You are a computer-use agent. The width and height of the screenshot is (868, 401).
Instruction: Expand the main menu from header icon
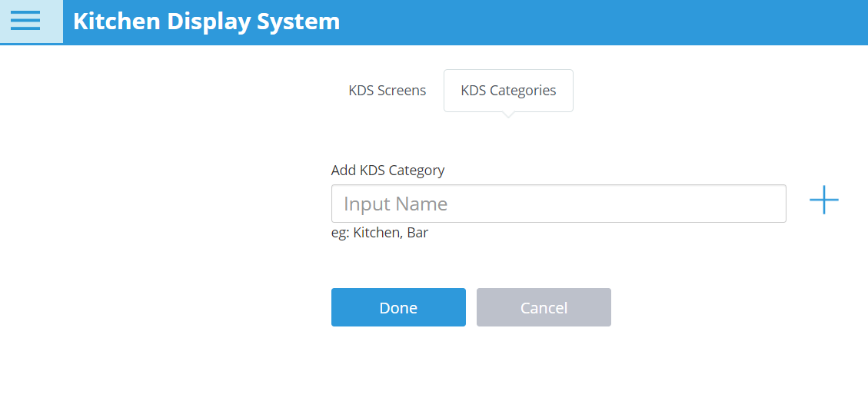25,21
